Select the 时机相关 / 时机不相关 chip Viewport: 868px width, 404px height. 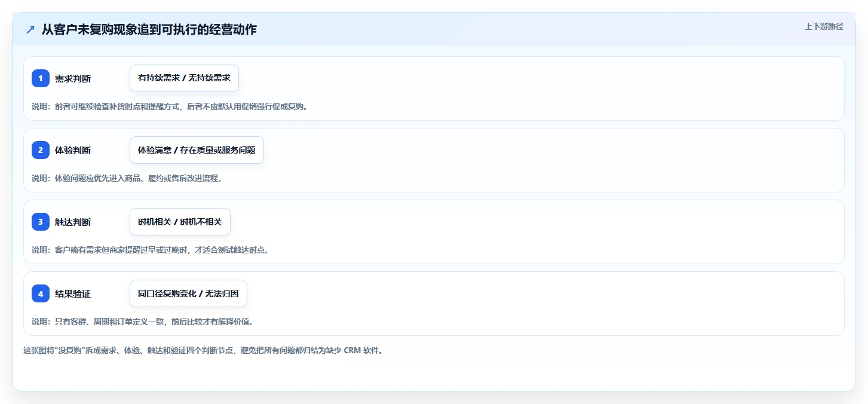(180, 222)
